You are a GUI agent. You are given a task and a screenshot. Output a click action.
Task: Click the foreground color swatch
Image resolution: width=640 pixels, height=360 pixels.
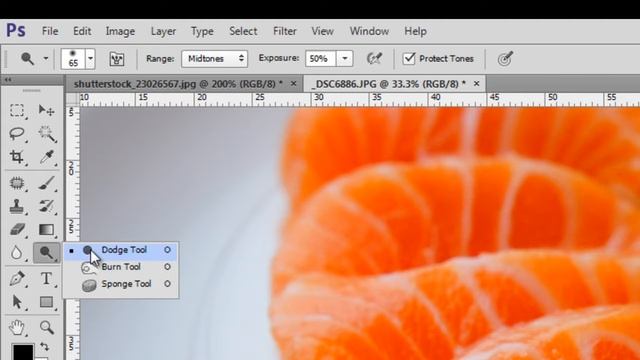(23, 352)
